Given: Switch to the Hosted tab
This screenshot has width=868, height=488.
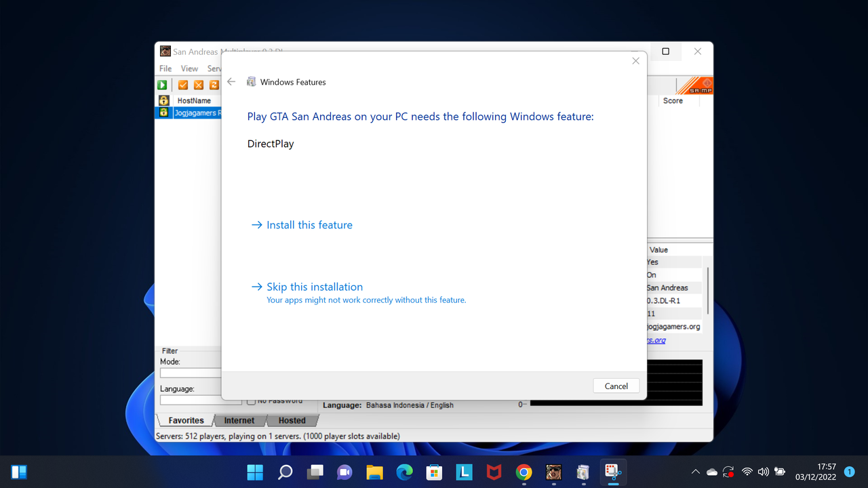Looking at the screenshot, I should coord(292,420).
